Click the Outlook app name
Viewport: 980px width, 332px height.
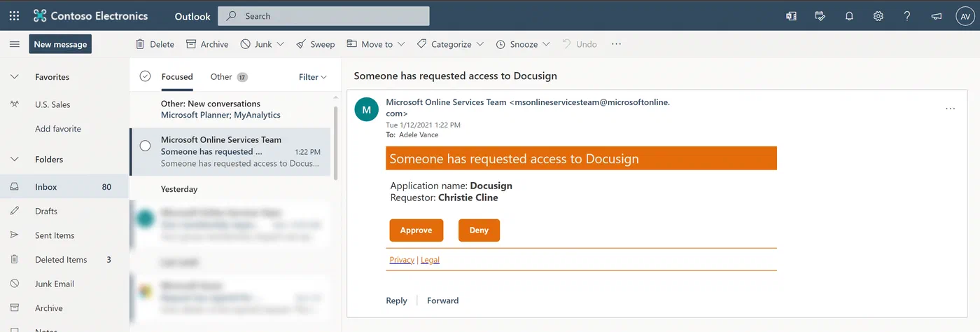(192, 16)
